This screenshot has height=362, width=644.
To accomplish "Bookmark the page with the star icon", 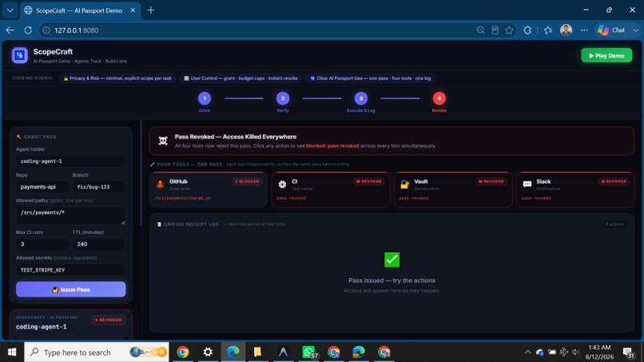I will coord(509,30).
